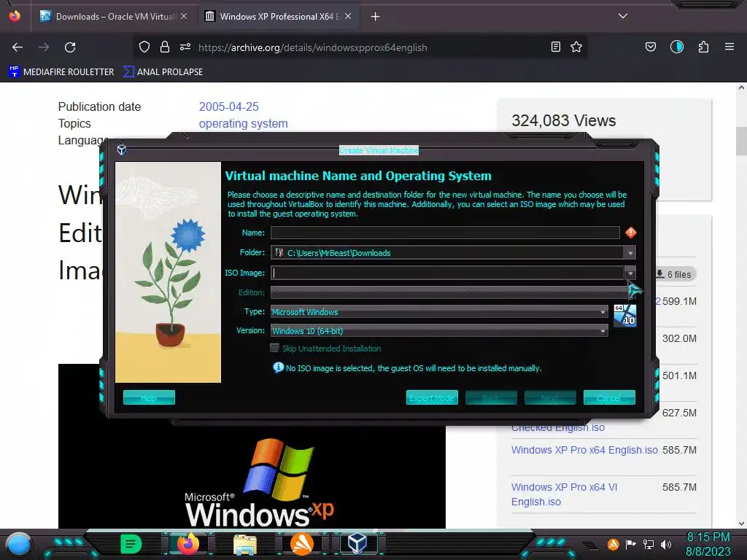Screen dimensions: 747x560
Task: Click the 324,083 Views text
Action: tap(564, 121)
